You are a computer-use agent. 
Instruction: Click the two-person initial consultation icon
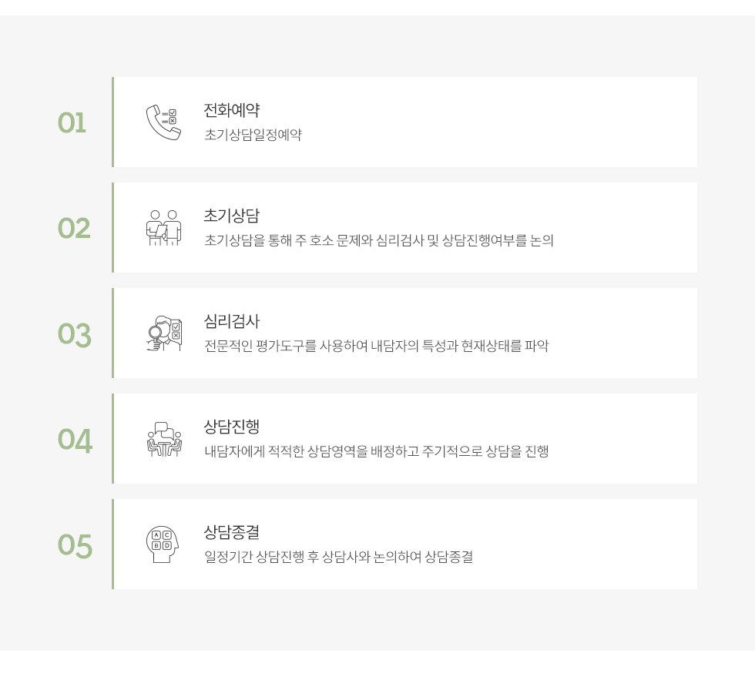coord(163,228)
